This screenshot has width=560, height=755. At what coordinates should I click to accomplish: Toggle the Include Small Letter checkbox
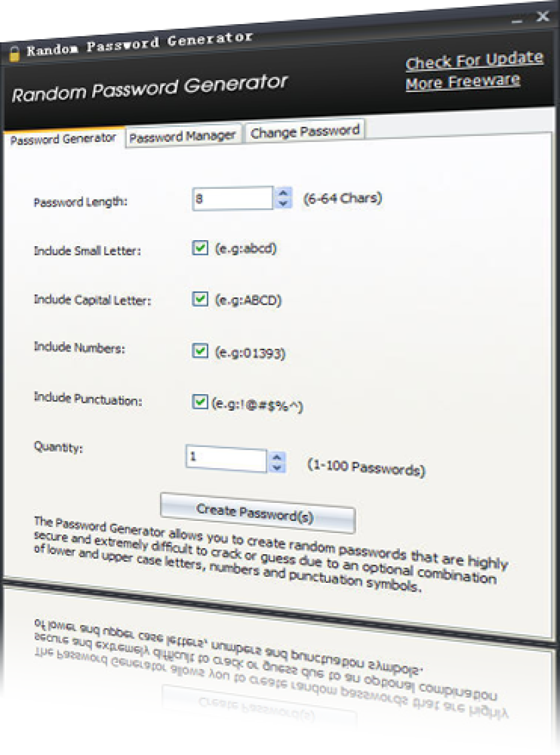199,248
